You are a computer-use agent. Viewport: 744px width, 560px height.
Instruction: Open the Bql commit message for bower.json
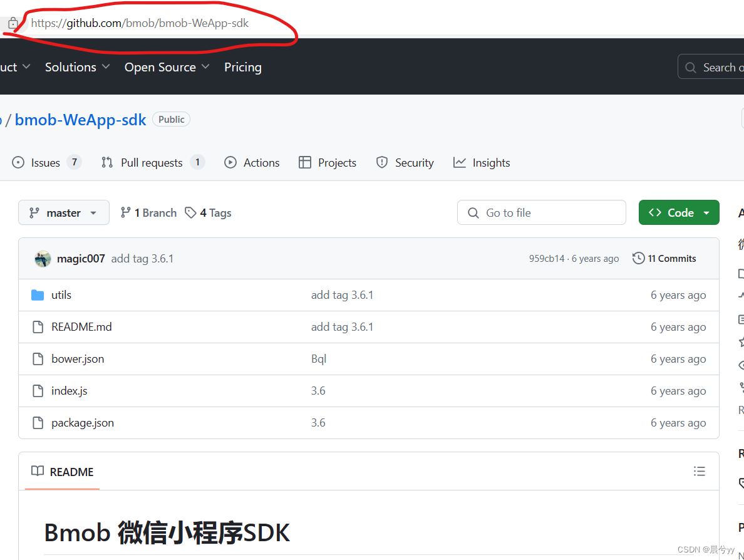pyautogui.click(x=319, y=359)
